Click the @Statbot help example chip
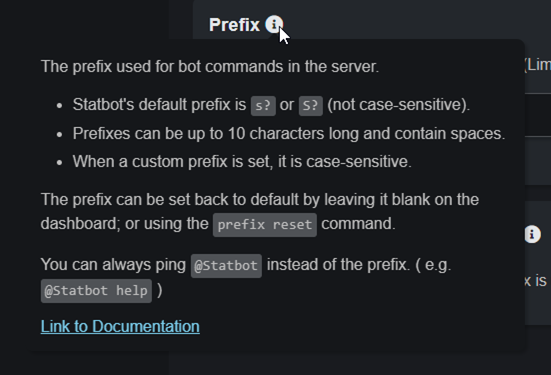Viewport: 551px width, 375px height. pos(96,291)
